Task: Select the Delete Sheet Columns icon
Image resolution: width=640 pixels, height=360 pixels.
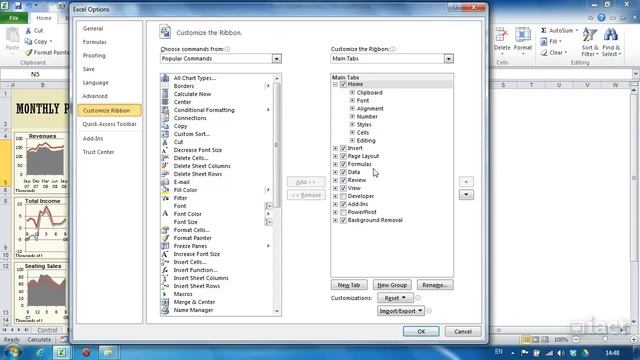Action: tap(165, 166)
